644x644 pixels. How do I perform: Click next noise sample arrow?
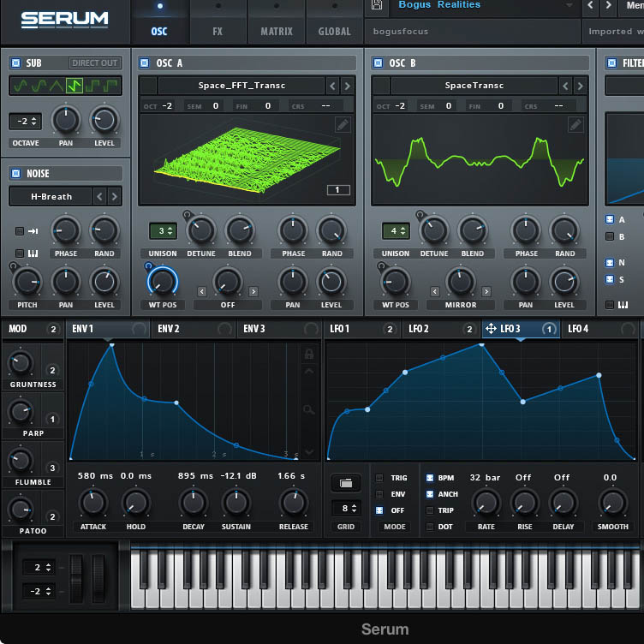[115, 197]
